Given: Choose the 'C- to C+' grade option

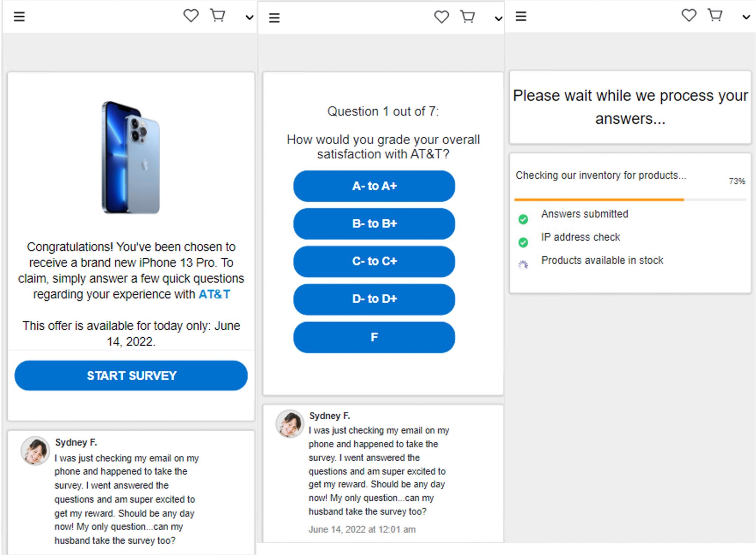Looking at the screenshot, I should 374,261.
